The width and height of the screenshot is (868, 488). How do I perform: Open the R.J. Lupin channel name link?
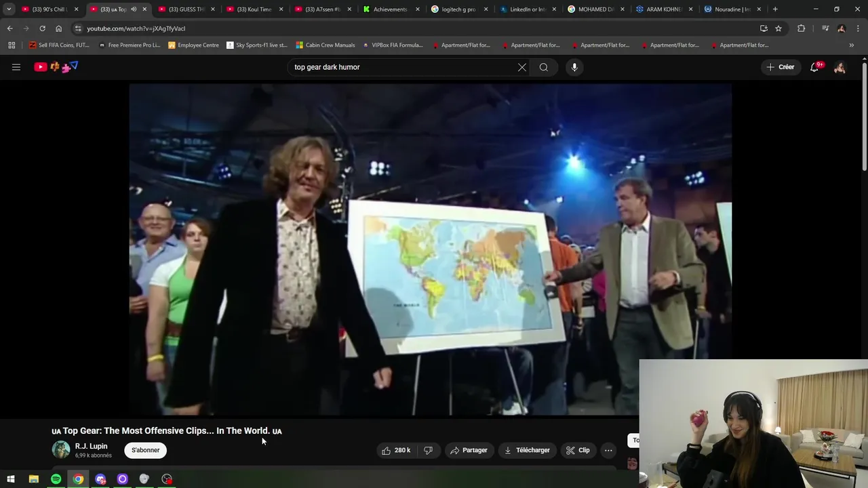(91, 446)
